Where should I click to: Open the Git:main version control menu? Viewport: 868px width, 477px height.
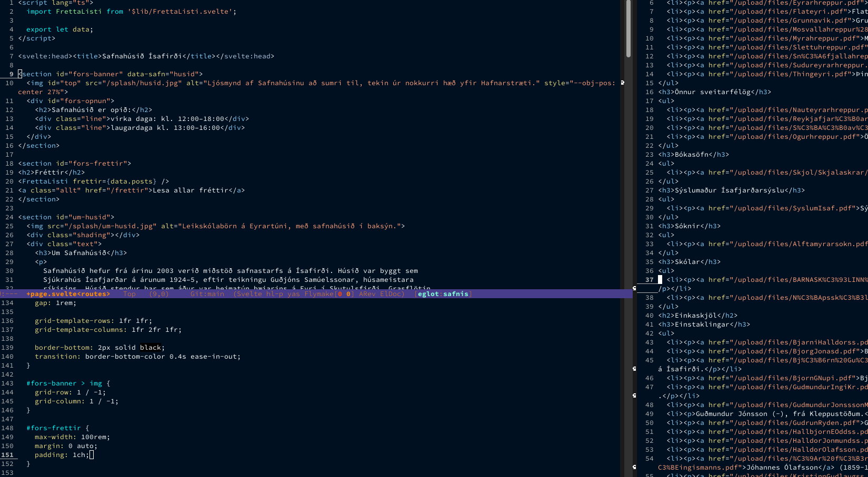(x=207, y=294)
